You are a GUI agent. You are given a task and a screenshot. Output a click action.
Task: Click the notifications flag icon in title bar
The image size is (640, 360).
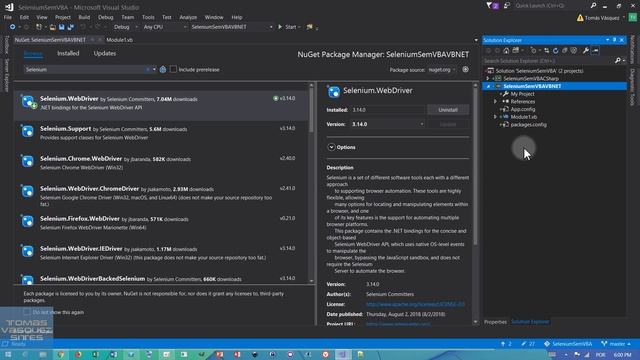[492, 6]
